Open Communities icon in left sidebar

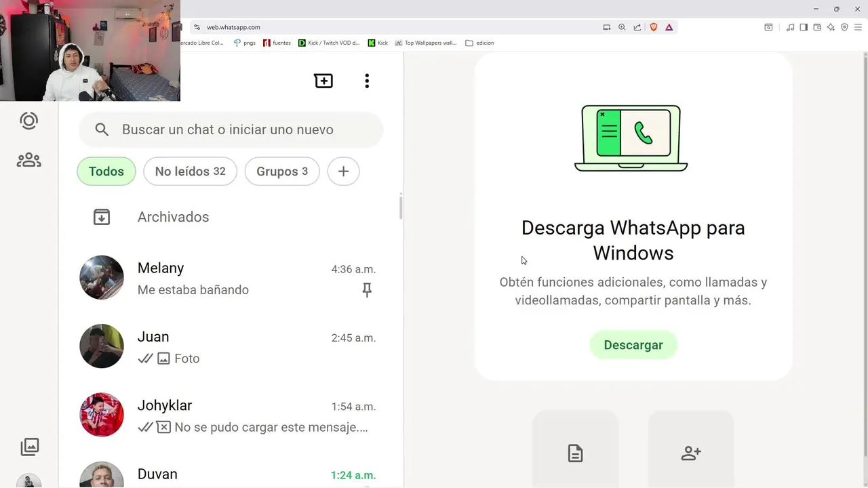pos(28,160)
